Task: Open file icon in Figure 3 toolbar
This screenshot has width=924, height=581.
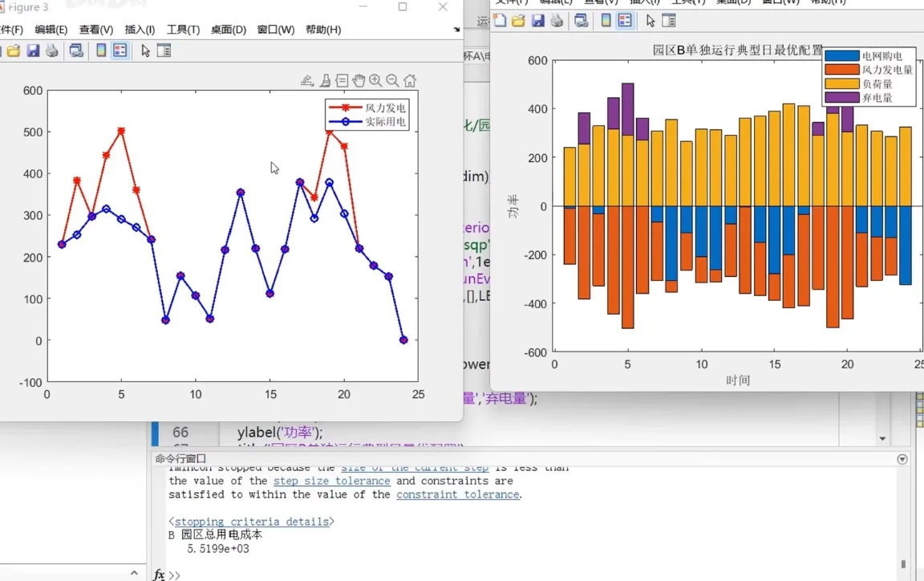Action: point(14,51)
